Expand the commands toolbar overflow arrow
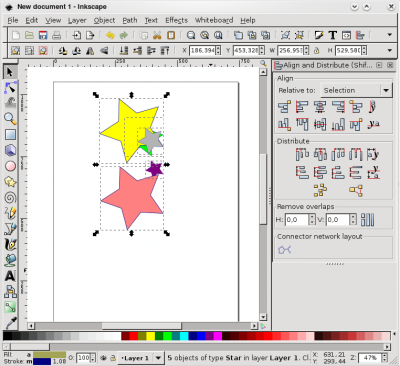Image resolution: width=400 pixels, height=366 pixels. click(389, 35)
